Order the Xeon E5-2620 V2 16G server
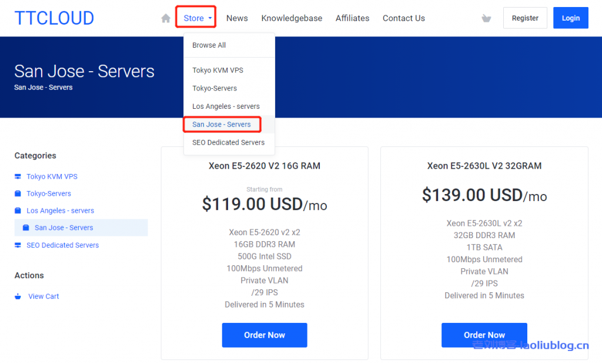The width and height of the screenshot is (602, 364). (265, 335)
